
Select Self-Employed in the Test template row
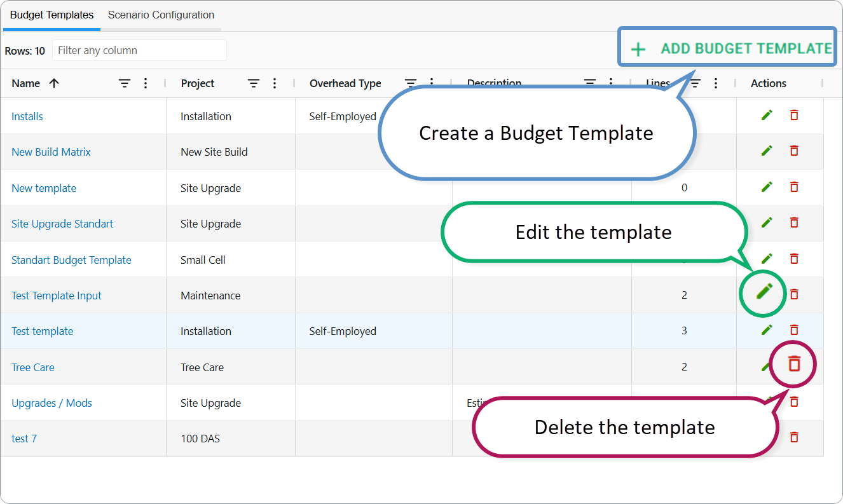click(343, 331)
